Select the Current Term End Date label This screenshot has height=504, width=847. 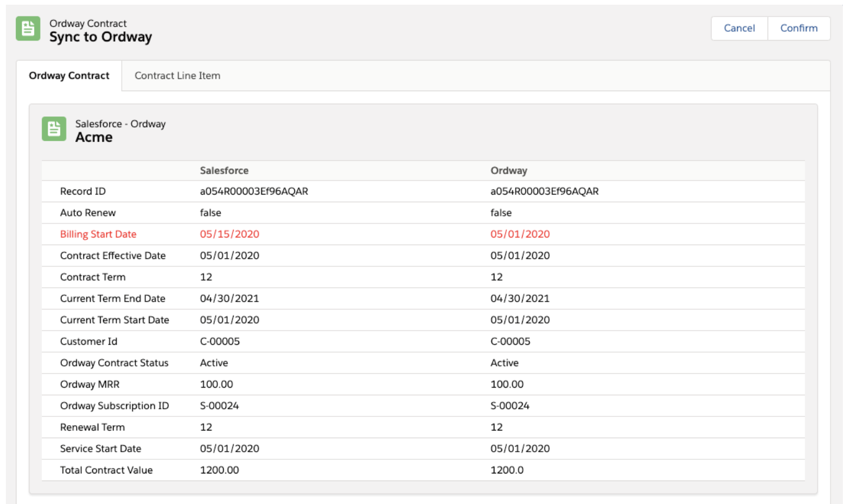click(x=112, y=299)
